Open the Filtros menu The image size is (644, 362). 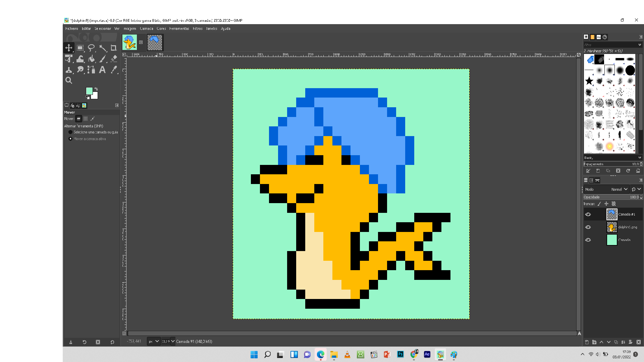pyautogui.click(x=198, y=28)
